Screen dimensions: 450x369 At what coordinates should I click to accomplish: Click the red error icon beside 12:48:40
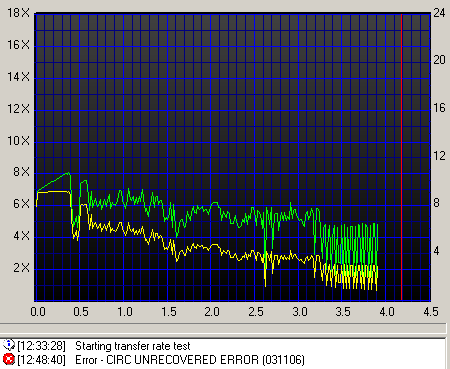click(9, 360)
